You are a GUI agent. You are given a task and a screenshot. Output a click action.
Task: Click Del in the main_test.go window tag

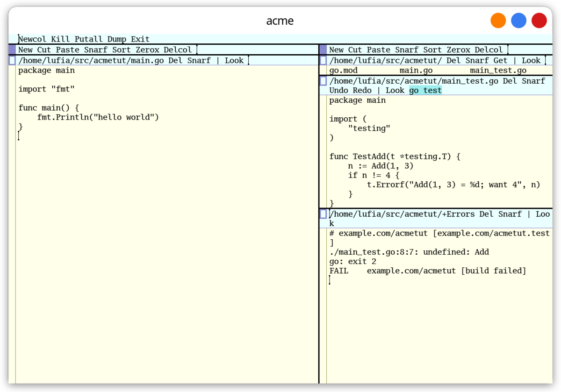510,81
